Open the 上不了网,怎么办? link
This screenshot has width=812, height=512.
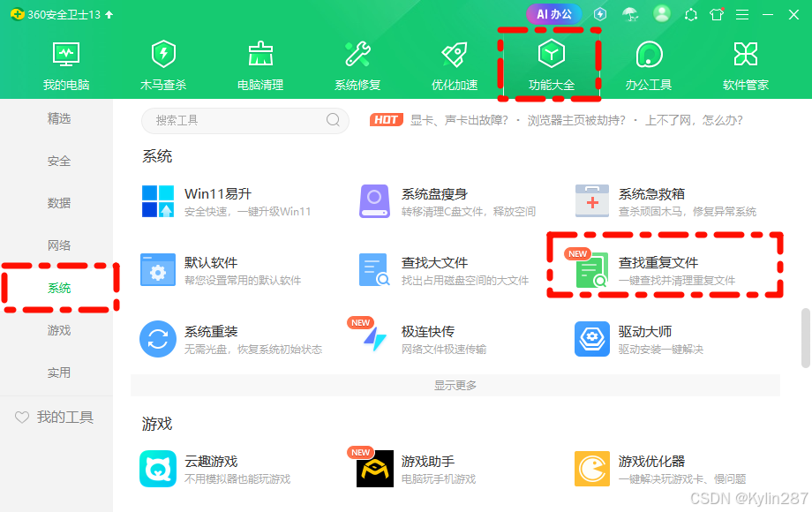coord(694,121)
